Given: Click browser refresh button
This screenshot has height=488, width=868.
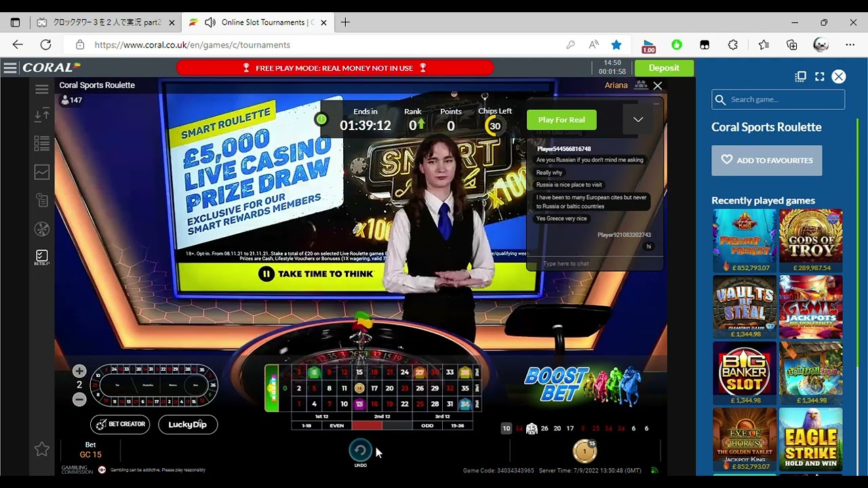Looking at the screenshot, I should point(45,45).
